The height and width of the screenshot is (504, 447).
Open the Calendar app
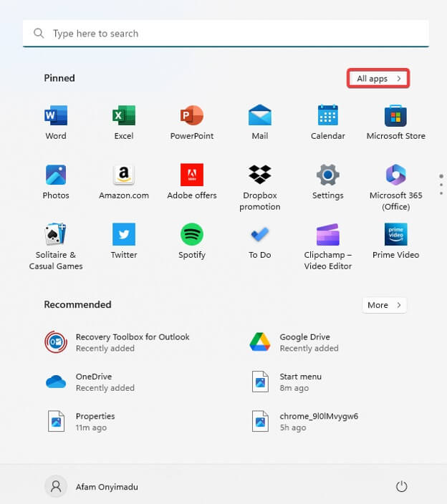point(327,122)
